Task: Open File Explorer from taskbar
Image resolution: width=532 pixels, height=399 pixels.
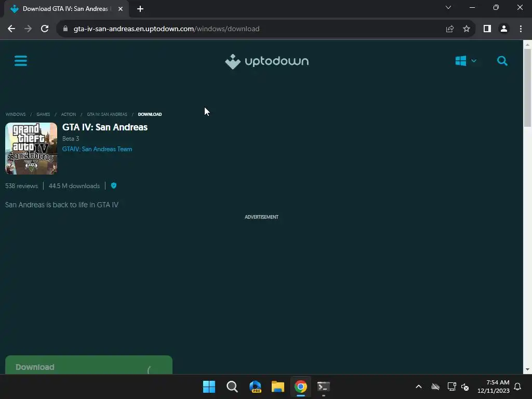Action: click(278, 387)
